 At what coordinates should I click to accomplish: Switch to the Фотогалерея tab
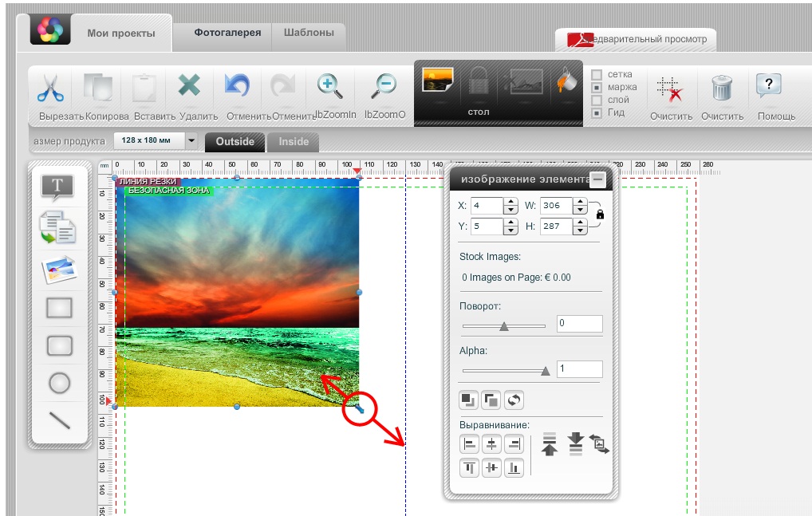[x=227, y=33]
